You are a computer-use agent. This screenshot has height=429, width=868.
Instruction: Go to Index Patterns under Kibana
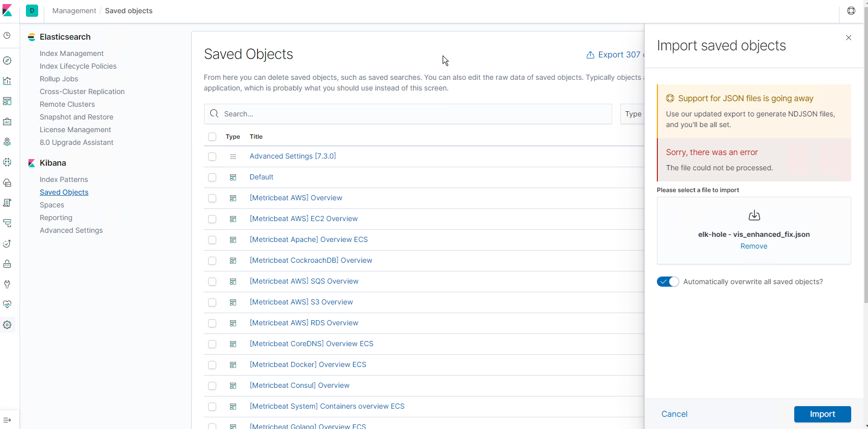tap(64, 179)
